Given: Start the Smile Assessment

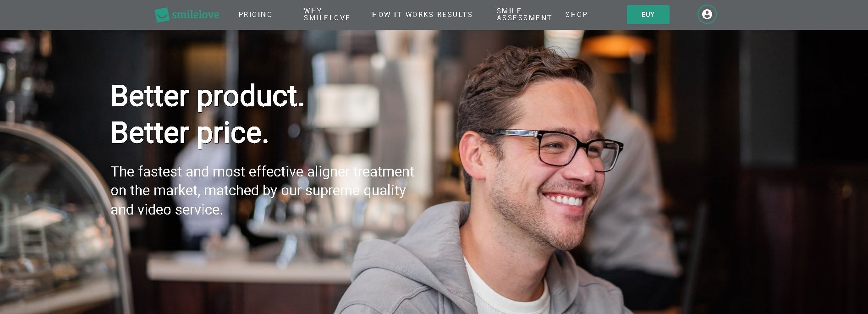Looking at the screenshot, I should click(x=524, y=14).
